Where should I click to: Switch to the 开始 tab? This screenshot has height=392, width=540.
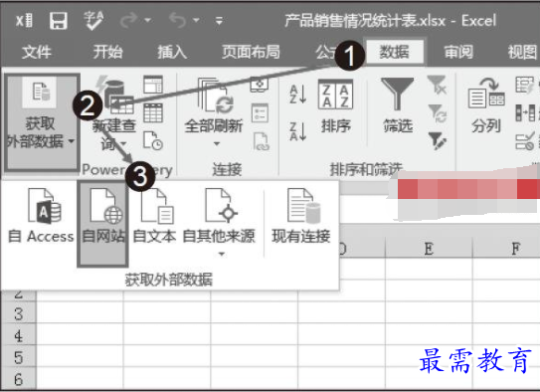pyautogui.click(x=107, y=52)
